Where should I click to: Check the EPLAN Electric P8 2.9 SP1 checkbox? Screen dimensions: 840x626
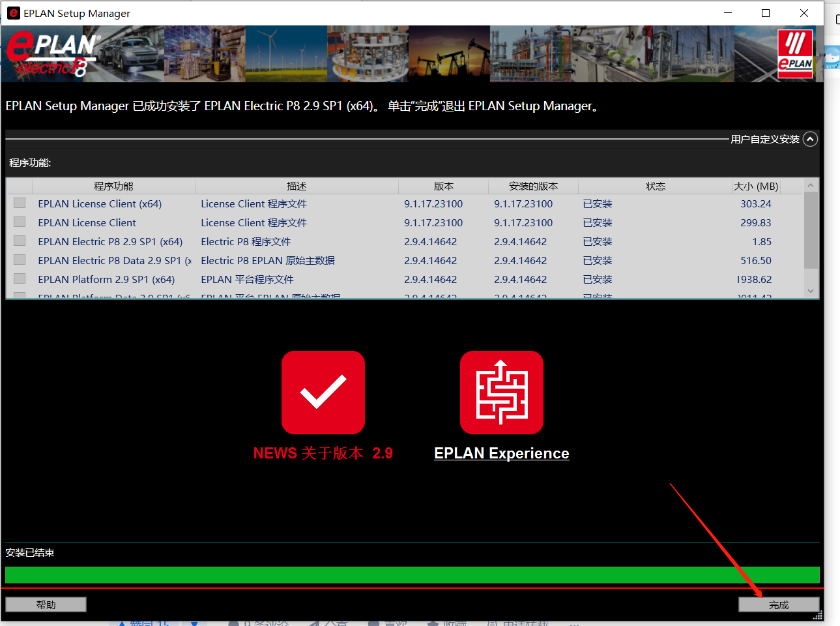tap(20, 241)
